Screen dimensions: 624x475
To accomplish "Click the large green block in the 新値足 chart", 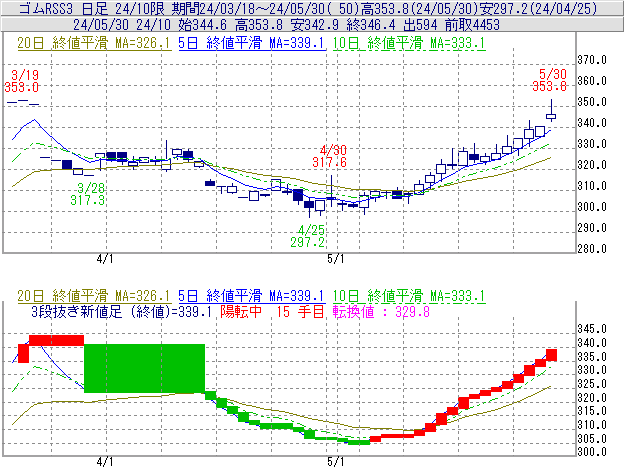I will coord(144,368).
